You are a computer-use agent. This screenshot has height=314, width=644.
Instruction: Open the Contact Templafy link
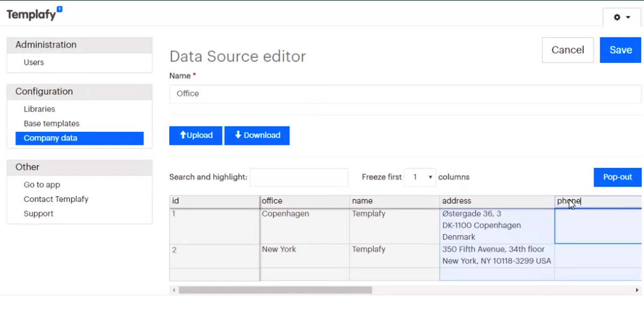(56, 199)
